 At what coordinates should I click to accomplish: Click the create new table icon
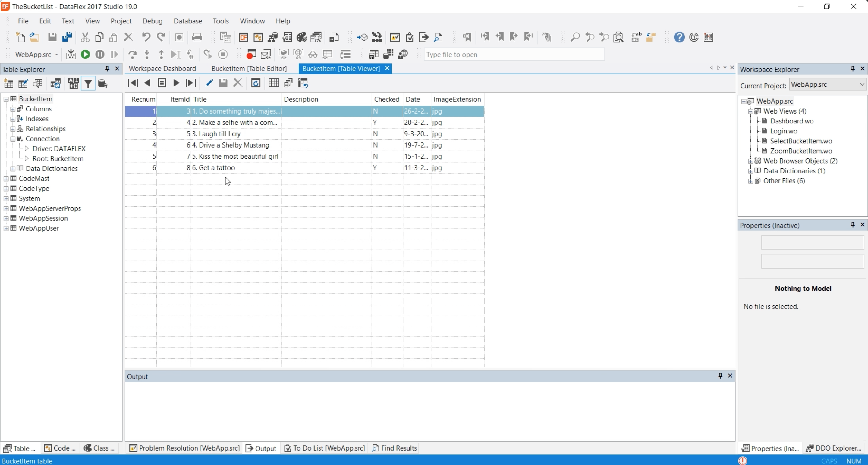point(8,83)
